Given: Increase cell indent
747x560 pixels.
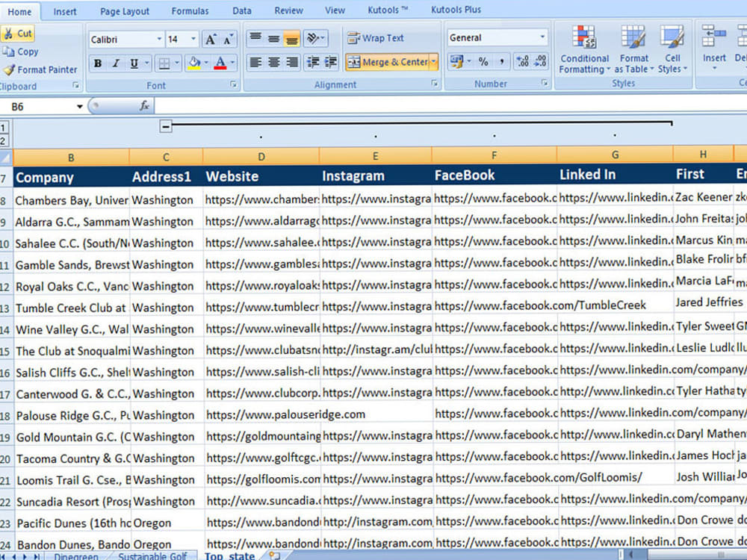Looking at the screenshot, I should click(331, 62).
